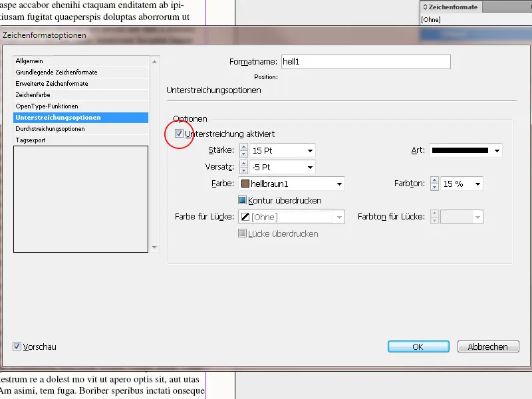
Task: Increase Stärke with the up stepper arrow
Action: coord(243,147)
